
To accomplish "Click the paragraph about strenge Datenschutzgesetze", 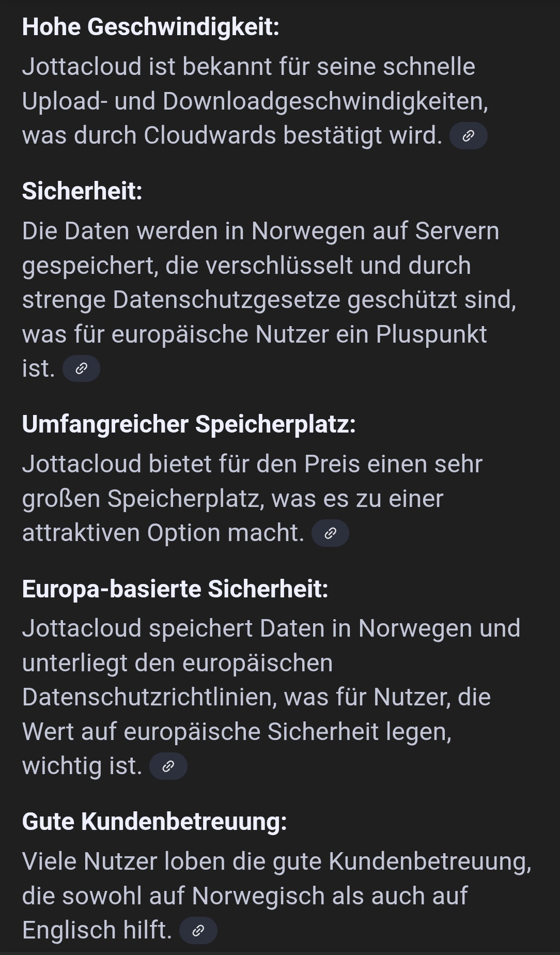I will coord(269,300).
